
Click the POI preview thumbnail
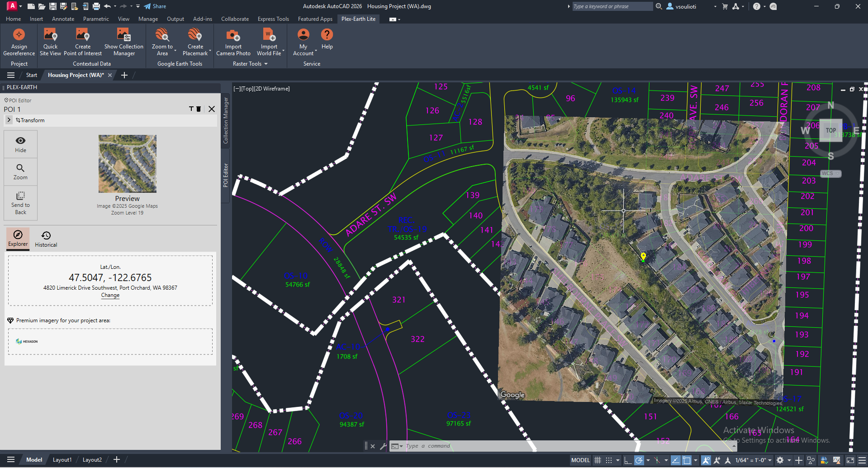tap(128, 164)
